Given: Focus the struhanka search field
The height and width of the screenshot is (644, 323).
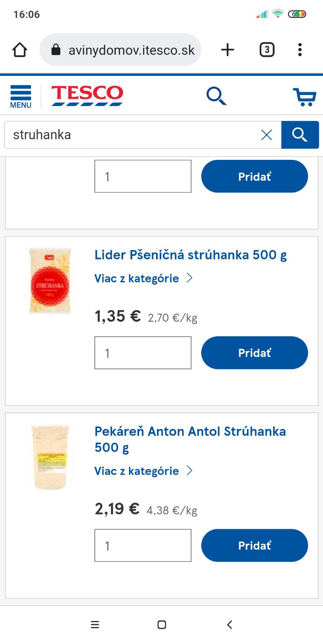Looking at the screenshot, I should pyautogui.click(x=133, y=135).
